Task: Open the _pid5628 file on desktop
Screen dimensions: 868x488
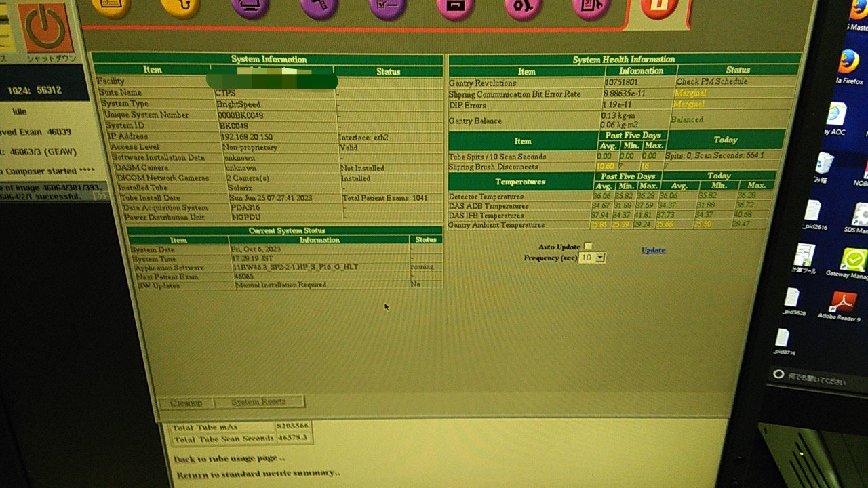Action: point(793,302)
